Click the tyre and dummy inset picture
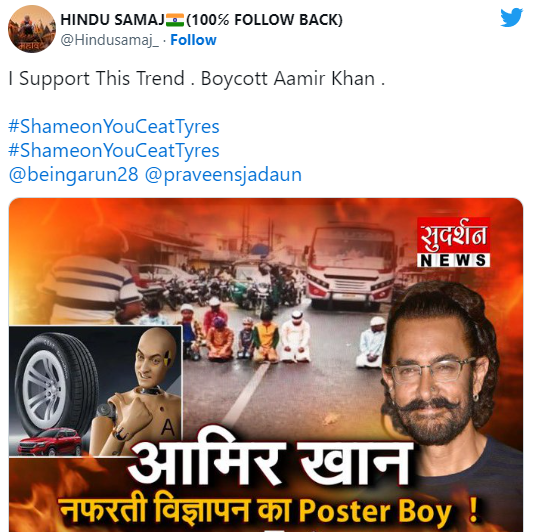Viewport: 536px width, 532px height. point(96,391)
